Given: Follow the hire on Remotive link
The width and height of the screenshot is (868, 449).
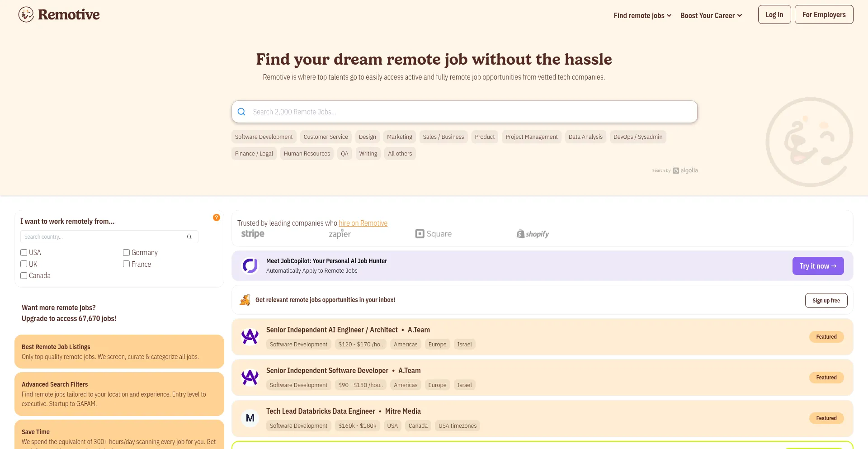Looking at the screenshot, I should click(363, 223).
